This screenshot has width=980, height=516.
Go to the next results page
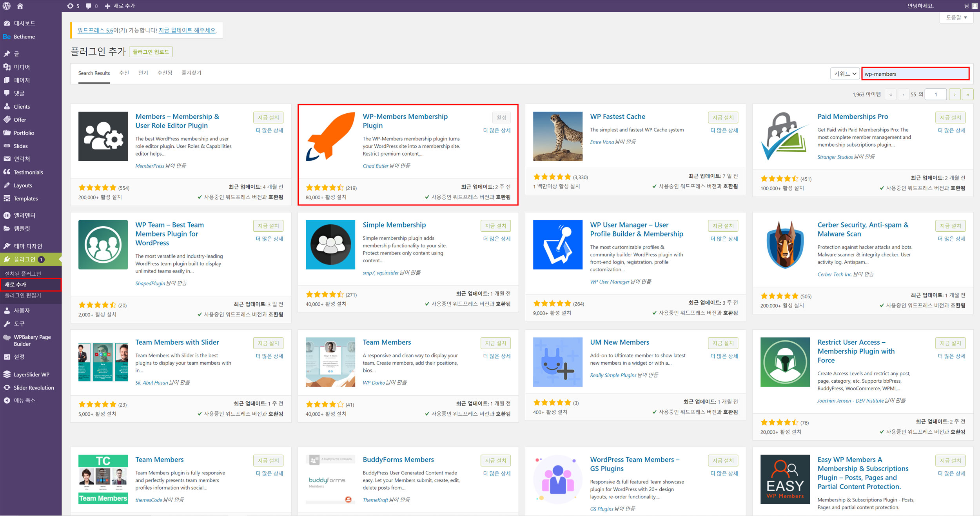click(x=955, y=94)
